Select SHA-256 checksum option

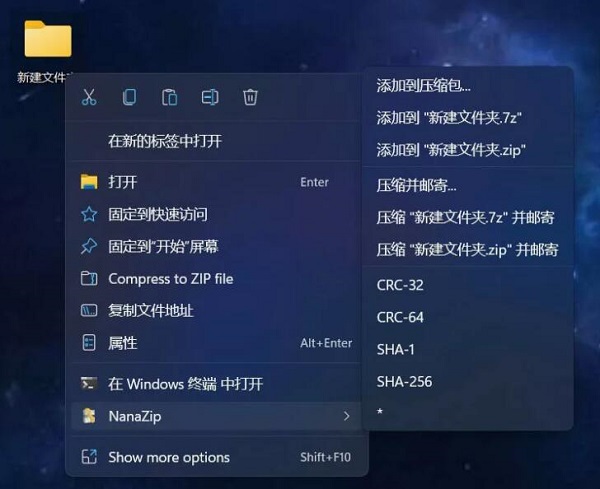404,381
